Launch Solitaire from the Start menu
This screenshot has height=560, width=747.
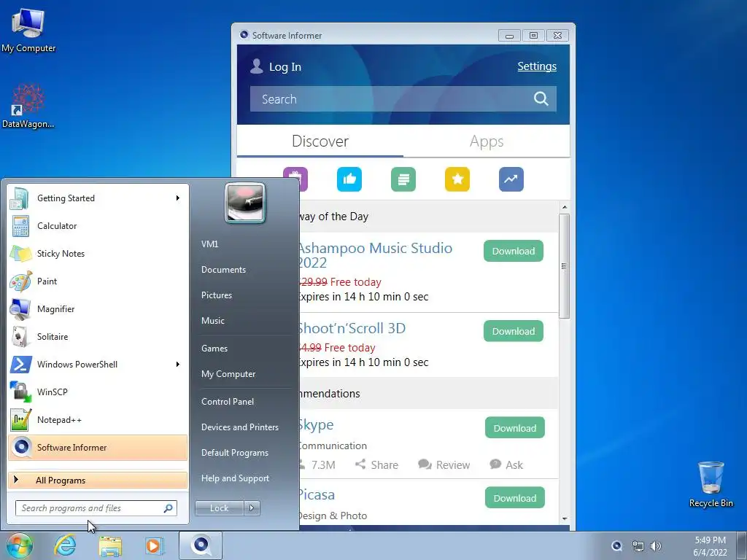pos(98,336)
